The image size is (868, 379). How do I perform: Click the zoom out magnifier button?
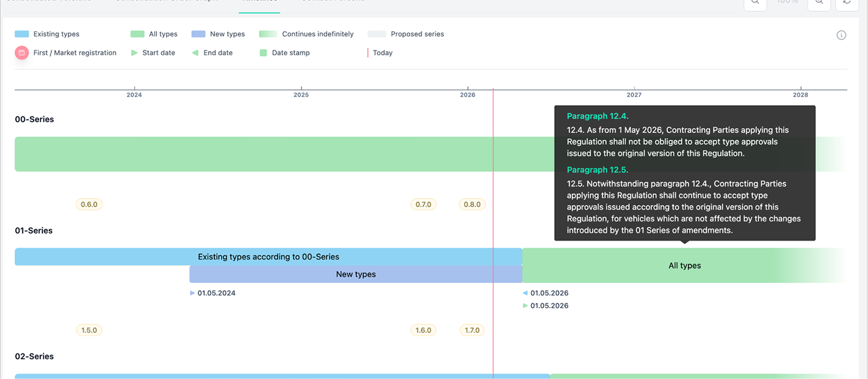pyautogui.click(x=755, y=2)
